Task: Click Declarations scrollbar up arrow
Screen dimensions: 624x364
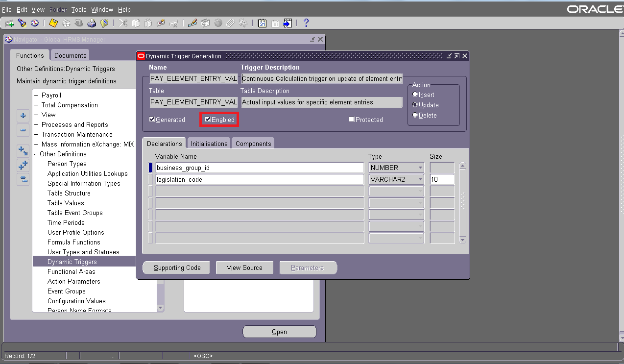Action: pyautogui.click(x=462, y=166)
